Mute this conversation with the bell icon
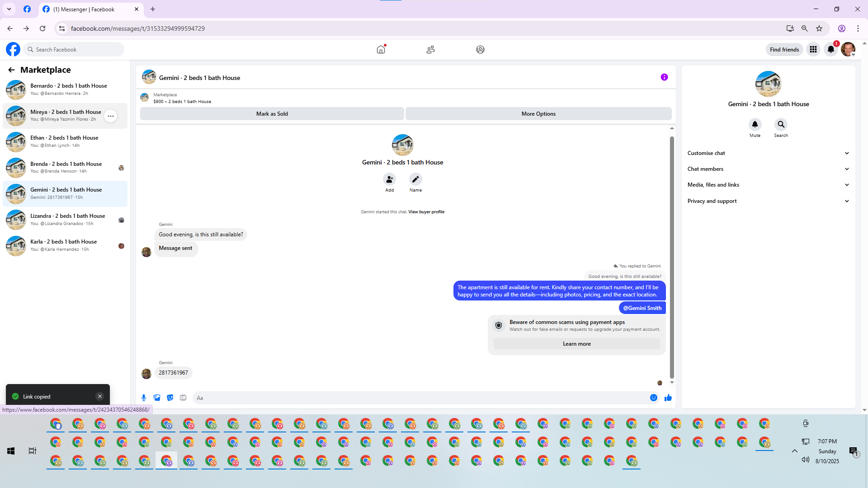The height and width of the screenshot is (488, 868). click(755, 124)
